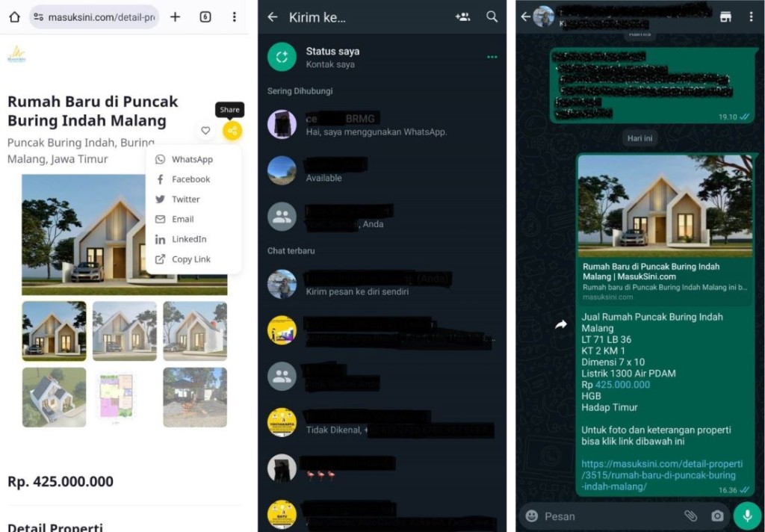Image resolution: width=765 pixels, height=532 pixels.
Task: Tap the paperclip attachment icon
Action: pos(690,516)
